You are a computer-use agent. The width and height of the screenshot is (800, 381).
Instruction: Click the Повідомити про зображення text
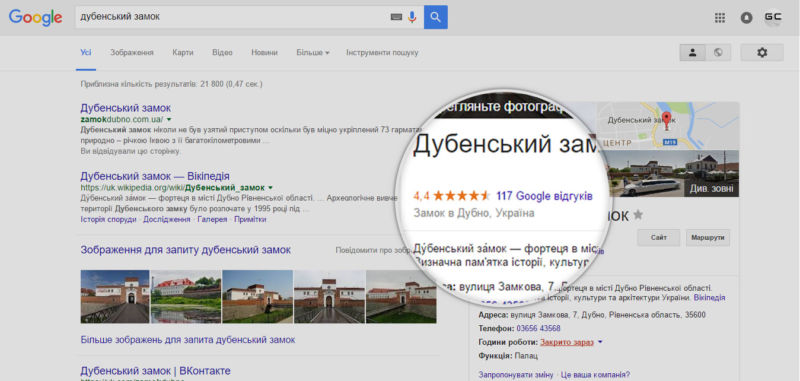pos(373,250)
